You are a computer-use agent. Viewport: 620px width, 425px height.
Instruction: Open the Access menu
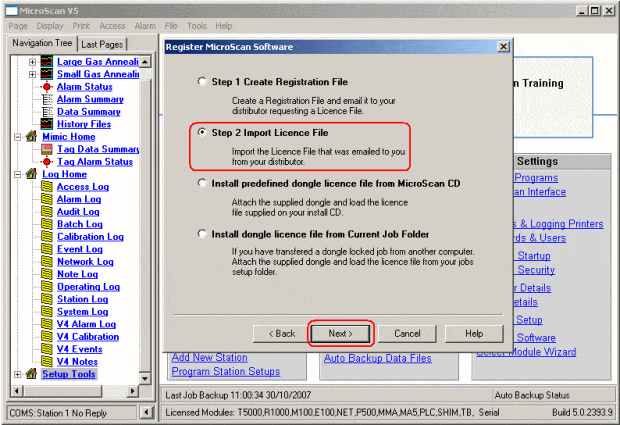pyautogui.click(x=112, y=26)
